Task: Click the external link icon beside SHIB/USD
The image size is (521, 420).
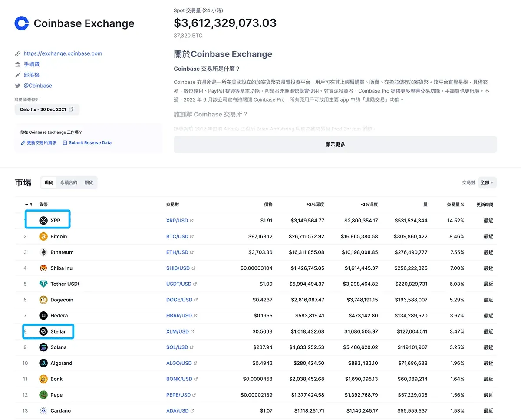Action: click(x=194, y=268)
